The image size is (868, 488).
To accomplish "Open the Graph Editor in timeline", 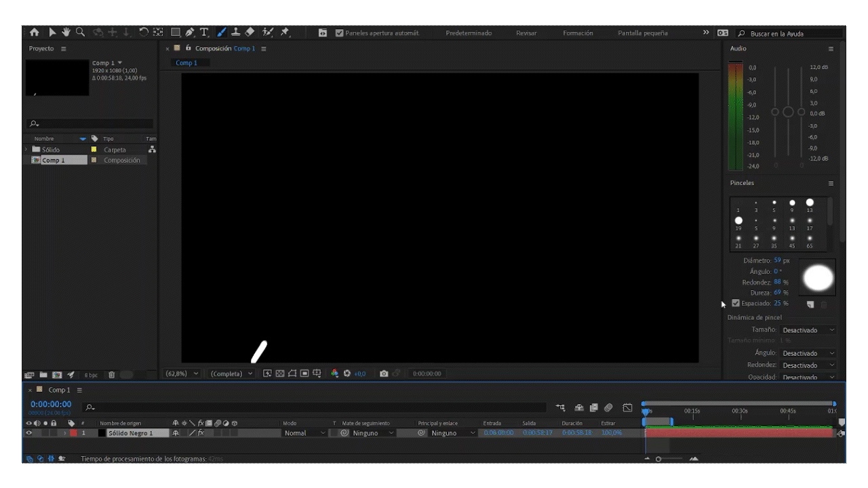I will tap(628, 407).
